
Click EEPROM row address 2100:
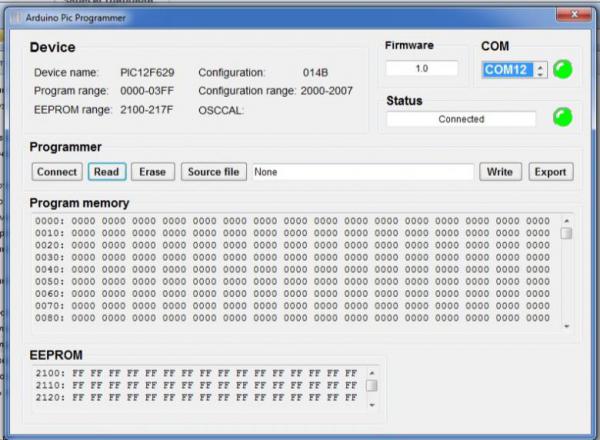[x=50, y=373]
